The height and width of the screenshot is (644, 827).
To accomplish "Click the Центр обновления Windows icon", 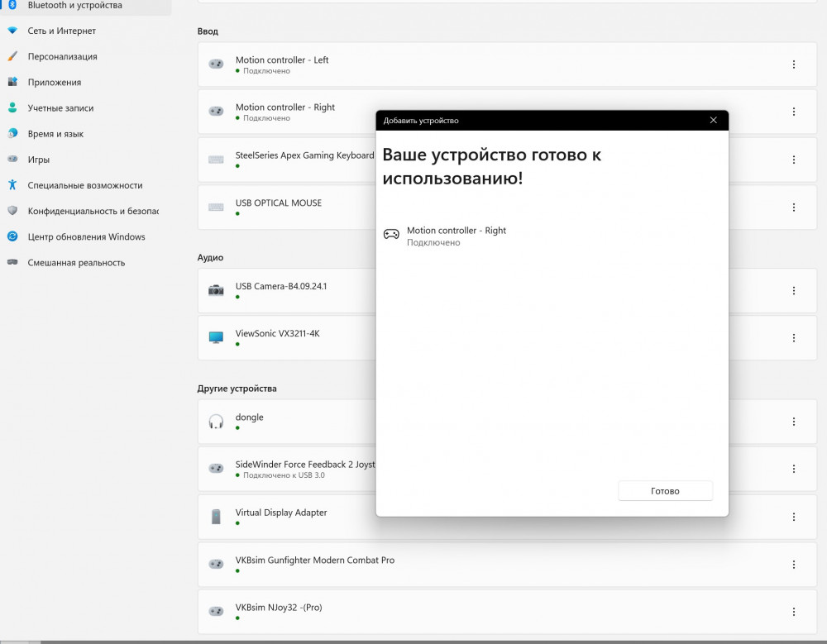I will click(12, 236).
